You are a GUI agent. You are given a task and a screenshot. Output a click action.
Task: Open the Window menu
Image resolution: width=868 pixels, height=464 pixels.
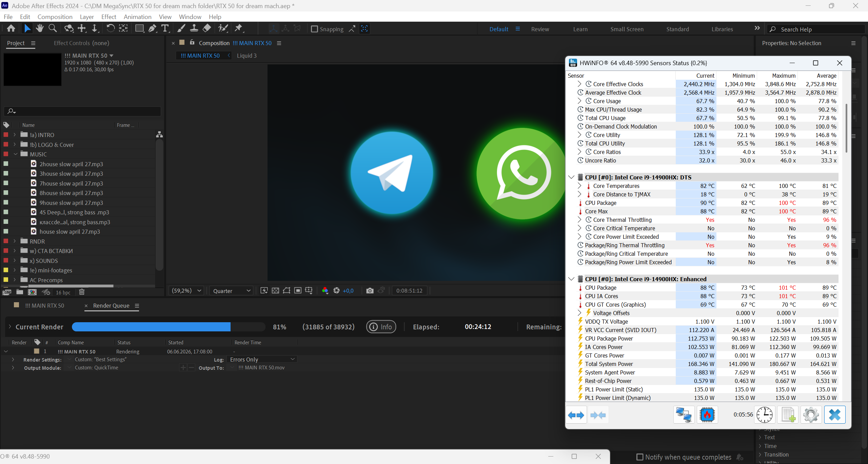[190, 17]
